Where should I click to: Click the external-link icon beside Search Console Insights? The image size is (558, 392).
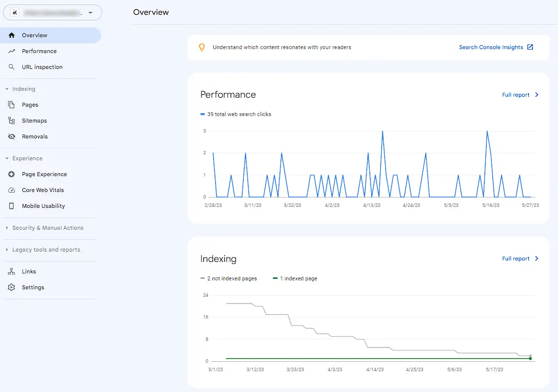point(530,47)
